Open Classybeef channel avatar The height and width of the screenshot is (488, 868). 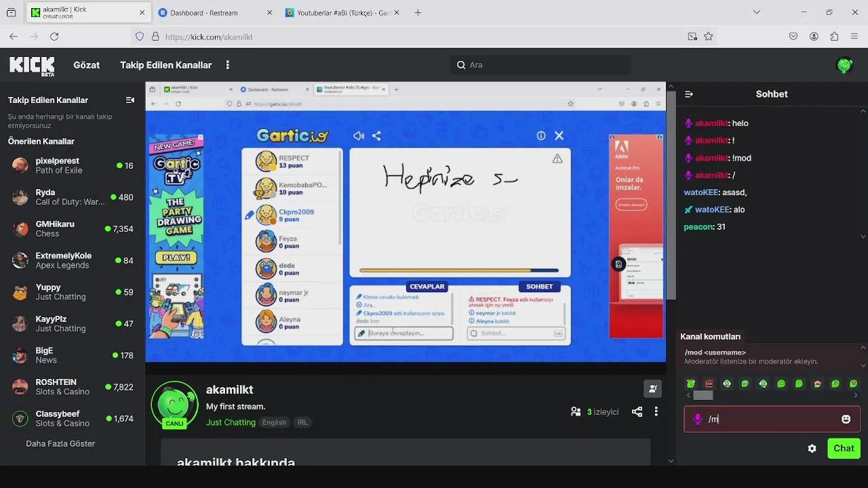[20, 419]
